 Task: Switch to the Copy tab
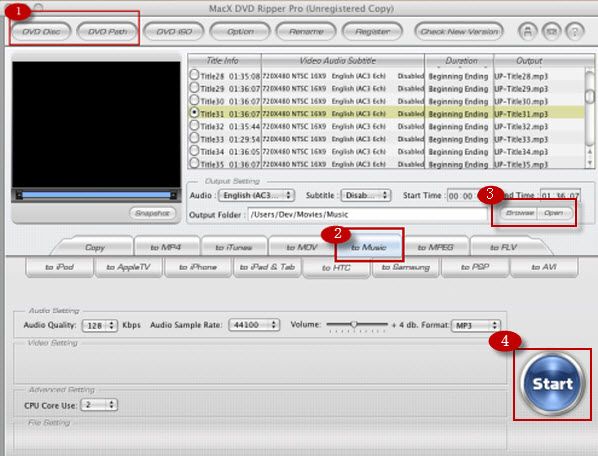point(95,247)
